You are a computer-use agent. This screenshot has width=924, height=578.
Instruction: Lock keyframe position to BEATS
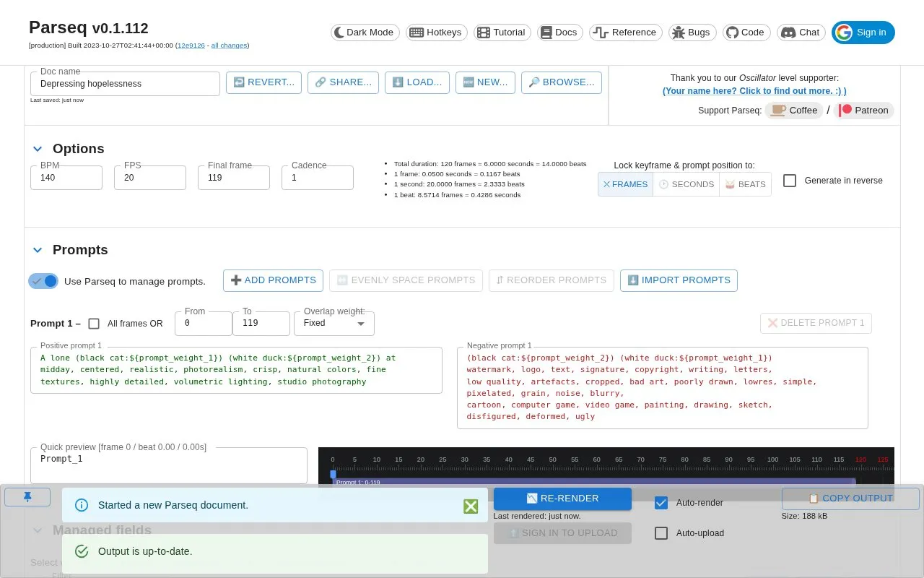coord(745,184)
